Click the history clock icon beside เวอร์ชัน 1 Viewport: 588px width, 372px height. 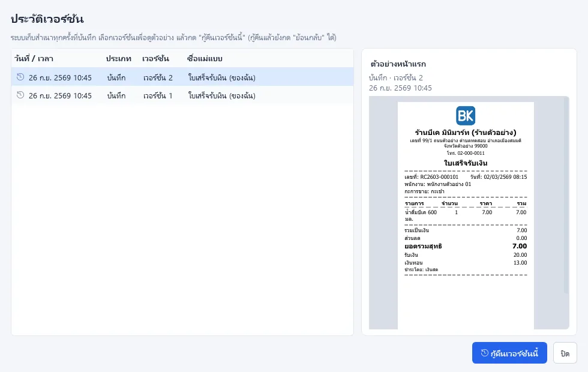tap(20, 95)
